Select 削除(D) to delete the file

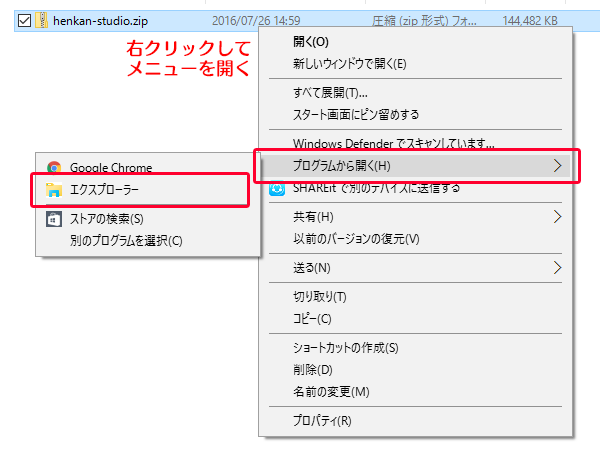click(313, 370)
